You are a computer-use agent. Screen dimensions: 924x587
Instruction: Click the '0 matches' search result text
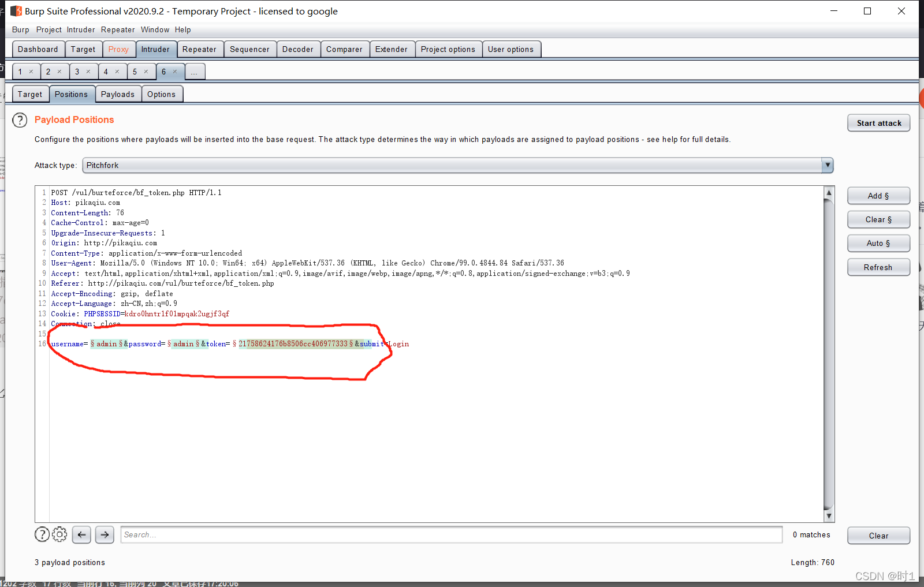coord(811,535)
